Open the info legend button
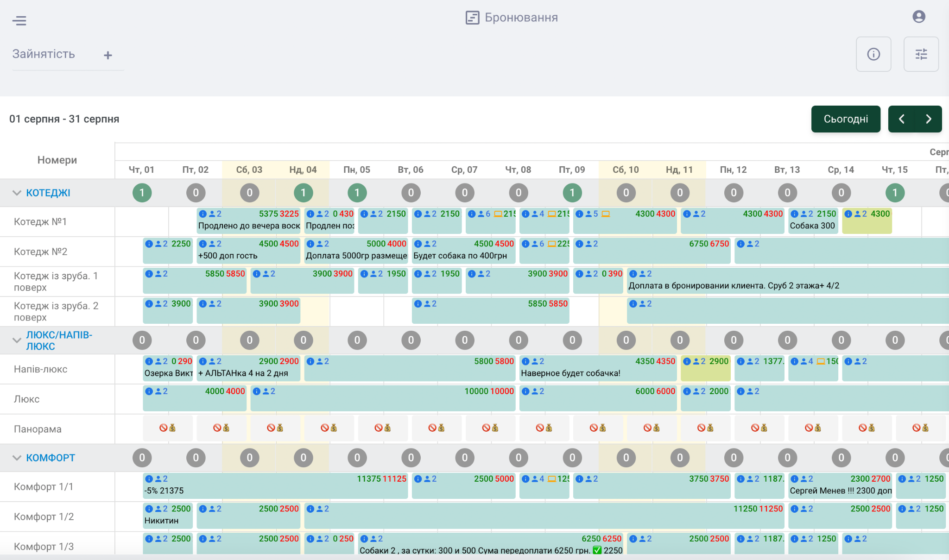The width and height of the screenshot is (949, 560). click(873, 54)
